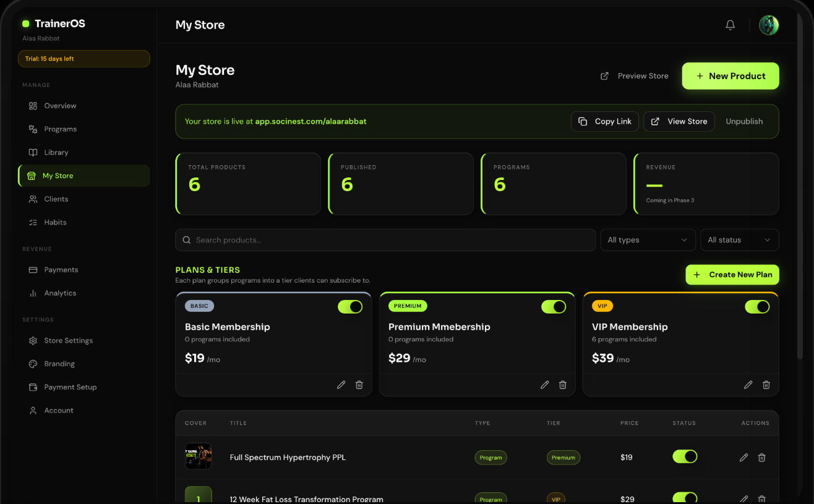Open store URL app.socinest.com/alaarabbat
The height and width of the screenshot is (504, 814).
point(311,121)
